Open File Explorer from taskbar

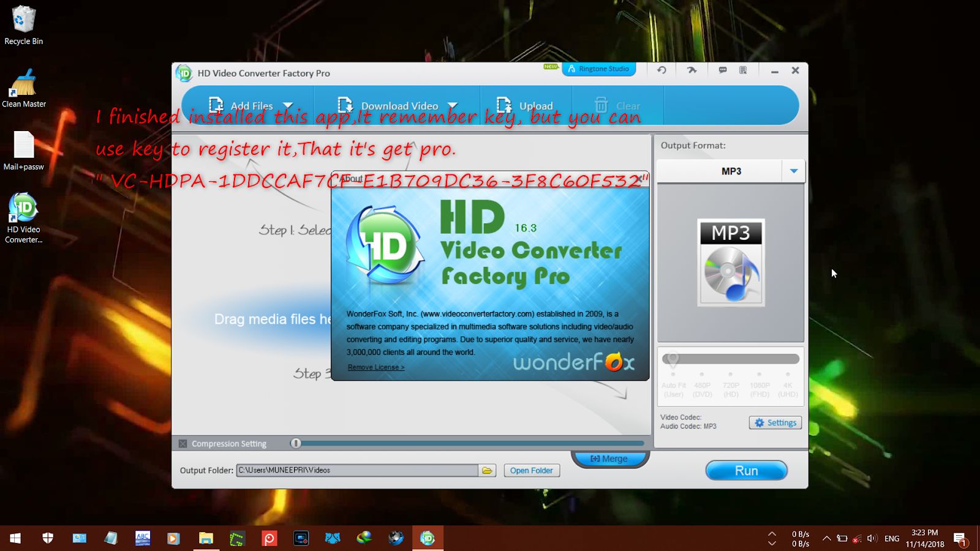pos(206,538)
